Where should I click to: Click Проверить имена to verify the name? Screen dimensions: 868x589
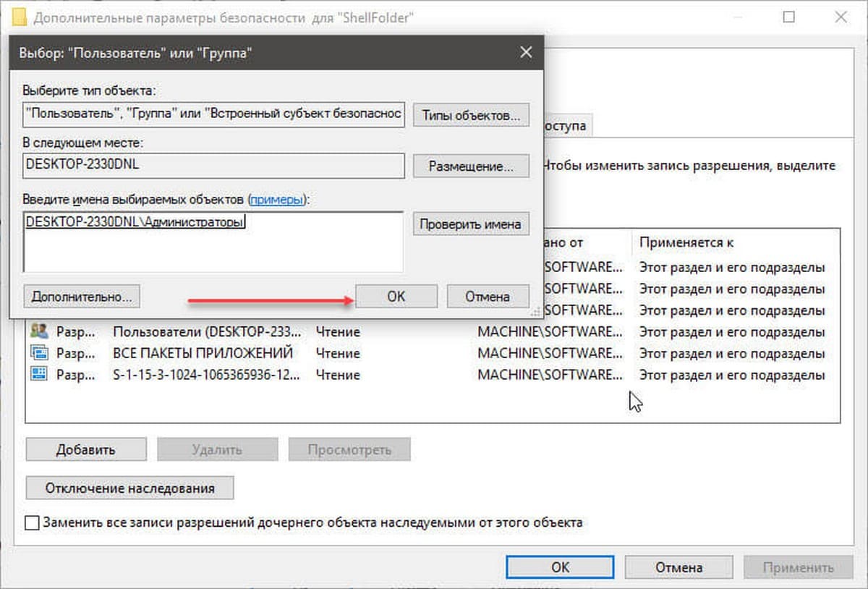(x=471, y=224)
